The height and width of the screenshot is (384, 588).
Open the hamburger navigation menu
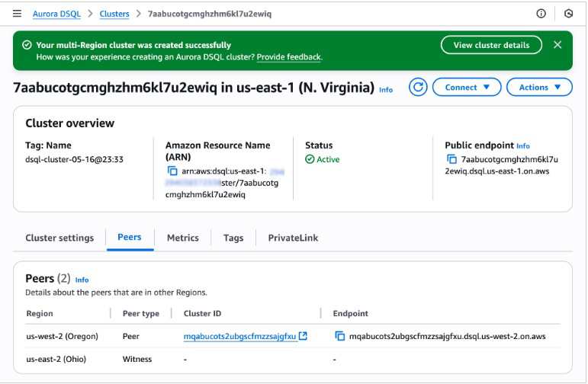[17, 14]
